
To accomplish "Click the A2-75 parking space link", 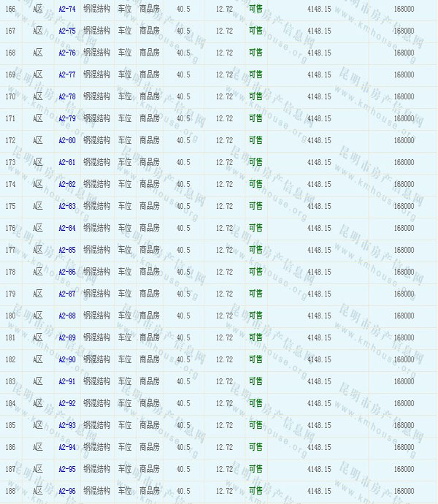I will 66,31.
